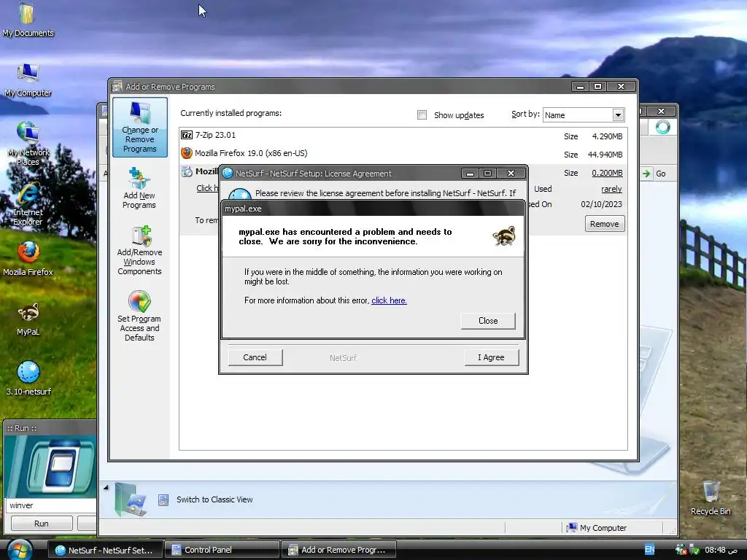Open Add/Remove Windows Components
Screen dimensions: 747x560
pyautogui.click(x=139, y=251)
